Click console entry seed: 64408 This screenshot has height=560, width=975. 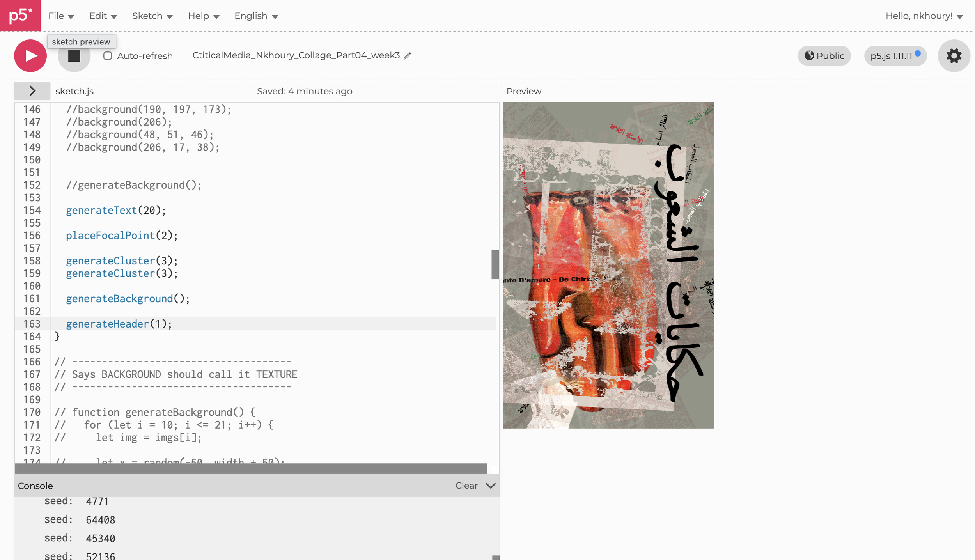coord(80,519)
